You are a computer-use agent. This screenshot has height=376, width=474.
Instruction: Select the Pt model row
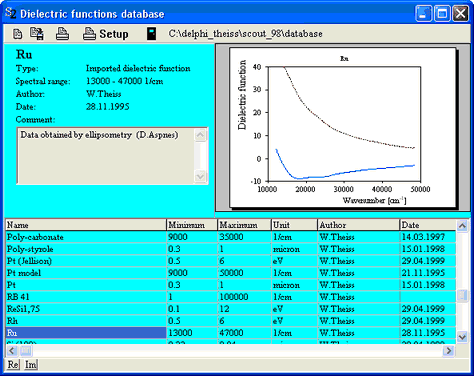click(231, 273)
